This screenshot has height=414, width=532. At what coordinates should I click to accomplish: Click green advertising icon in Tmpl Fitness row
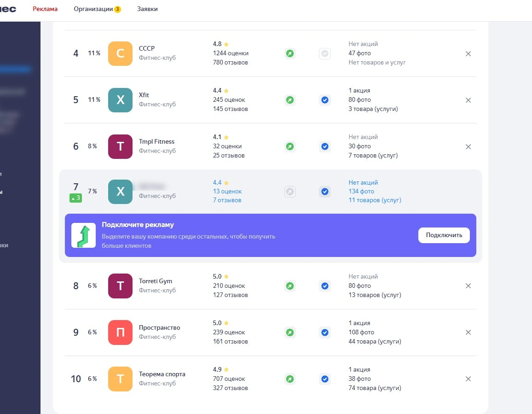coord(290,147)
